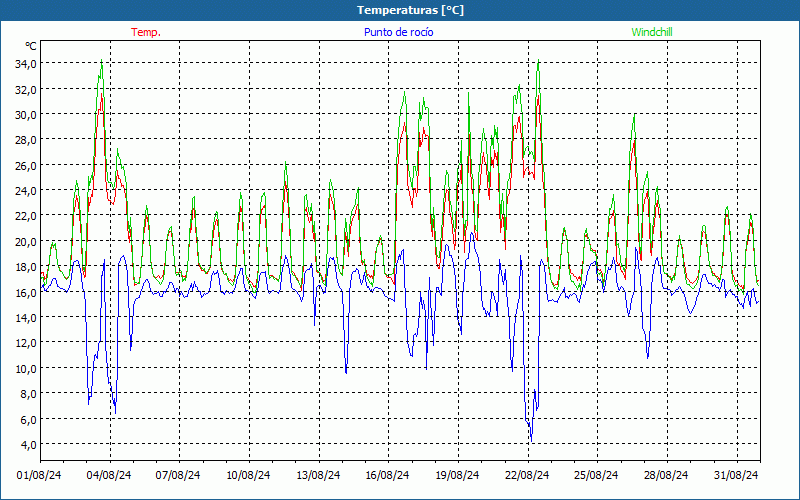Click the 'Temperaturas [°C]' chart title

click(x=410, y=10)
